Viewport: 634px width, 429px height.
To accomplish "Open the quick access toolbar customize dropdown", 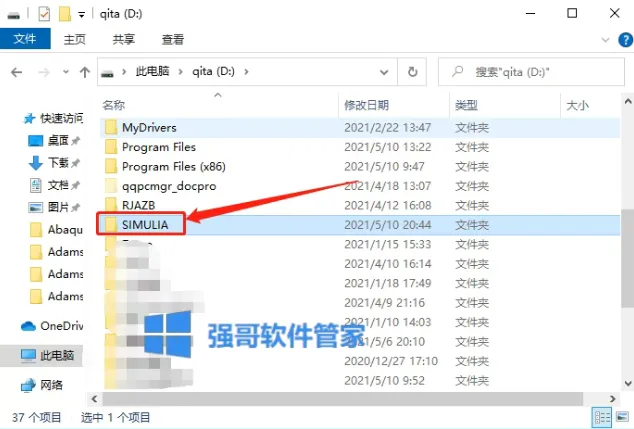I will 82,15.
